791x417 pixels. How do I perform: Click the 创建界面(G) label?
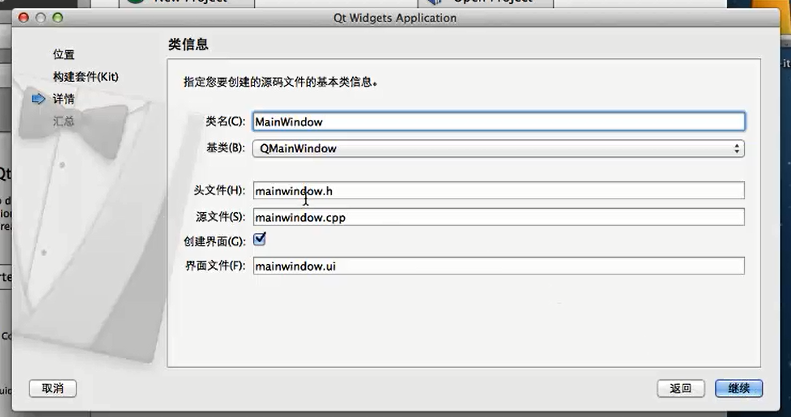(x=214, y=242)
